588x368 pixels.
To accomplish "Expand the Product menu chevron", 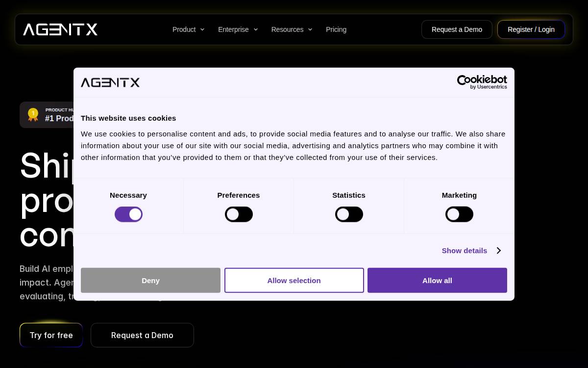I will click(202, 29).
